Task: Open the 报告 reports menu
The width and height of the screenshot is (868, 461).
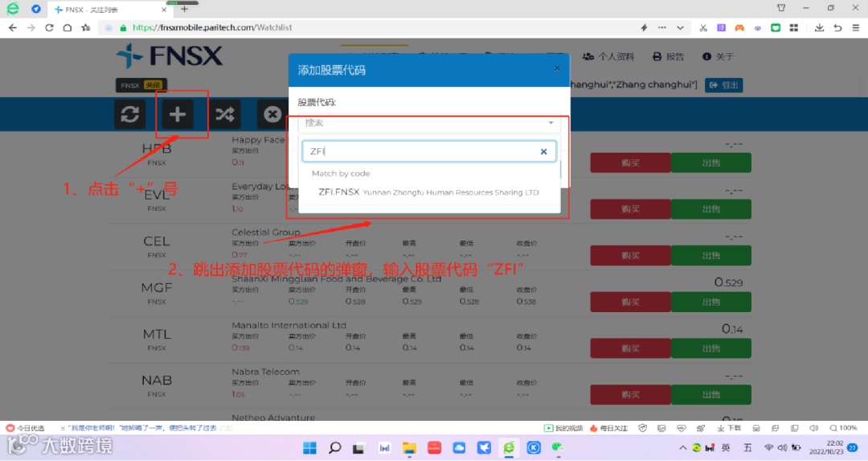Action: click(x=668, y=56)
